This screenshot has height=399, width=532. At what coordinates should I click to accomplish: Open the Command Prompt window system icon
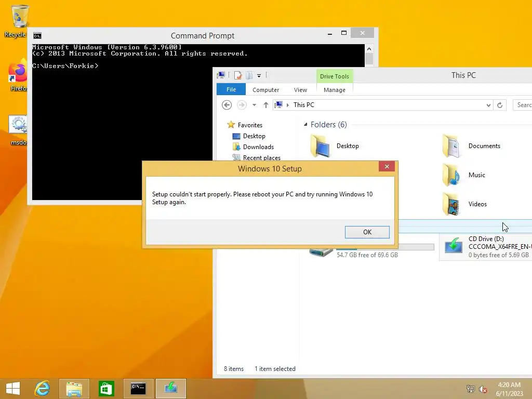coord(37,36)
